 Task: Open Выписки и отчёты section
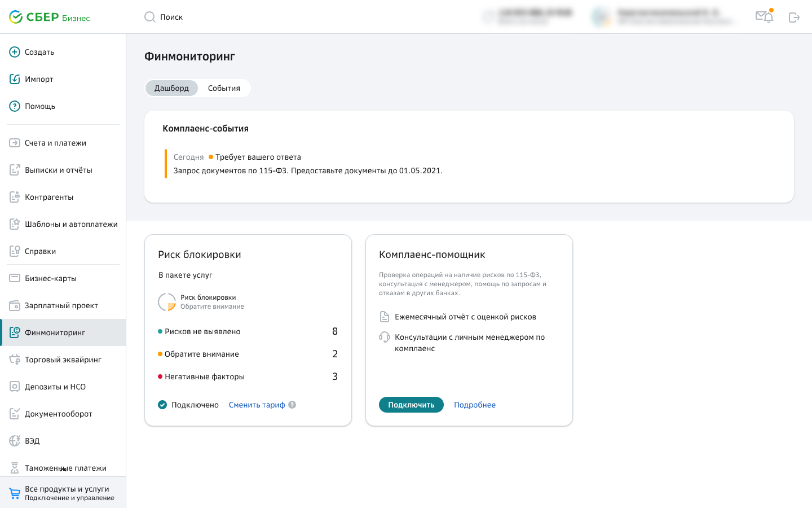[58, 170]
